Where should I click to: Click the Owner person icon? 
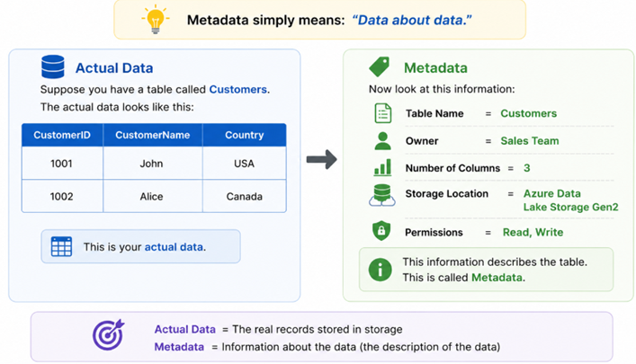382,141
